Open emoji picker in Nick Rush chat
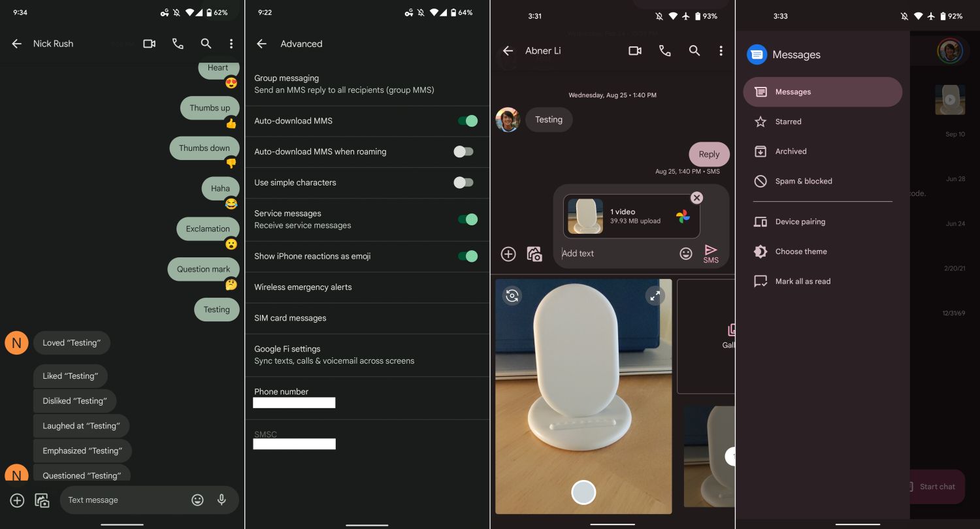 [x=197, y=500]
